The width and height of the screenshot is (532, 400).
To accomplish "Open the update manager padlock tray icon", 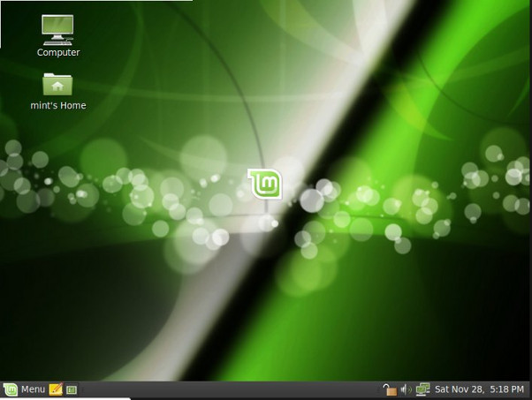I will pyautogui.click(x=390, y=389).
